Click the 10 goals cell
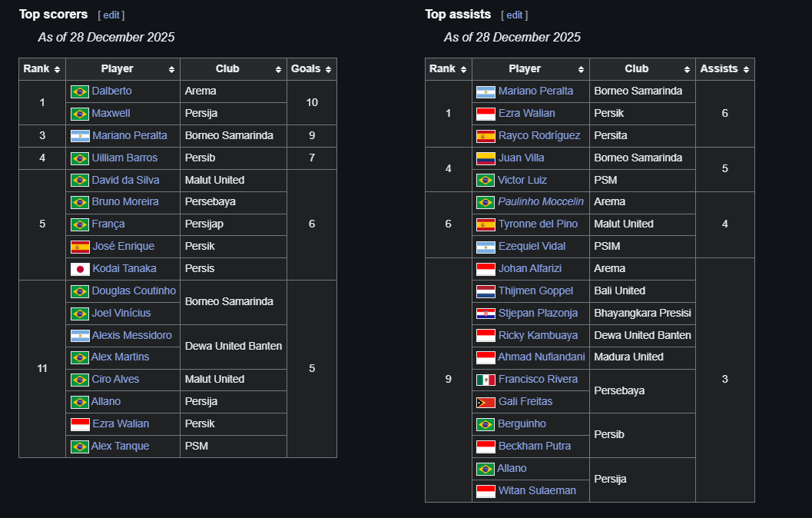812x518 pixels. (x=312, y=102)
